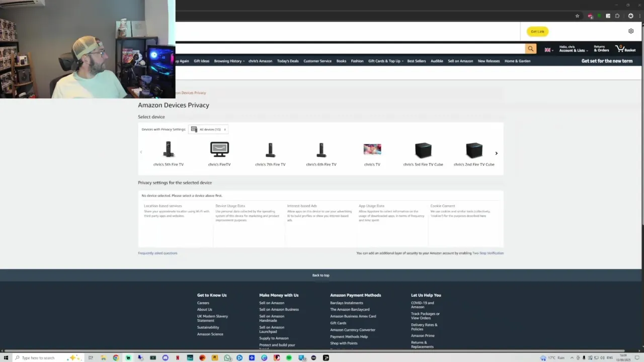Open the Chrome extensions puzzle icon

click(617, 16)
